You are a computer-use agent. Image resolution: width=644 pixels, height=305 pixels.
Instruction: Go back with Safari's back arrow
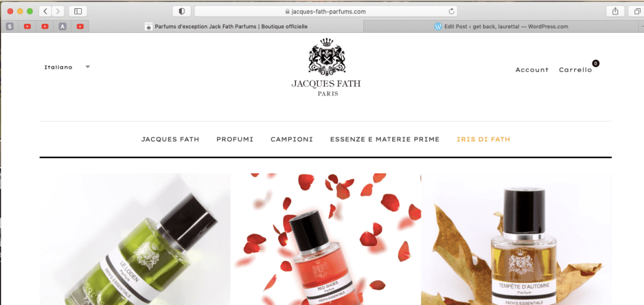(45, 11)
